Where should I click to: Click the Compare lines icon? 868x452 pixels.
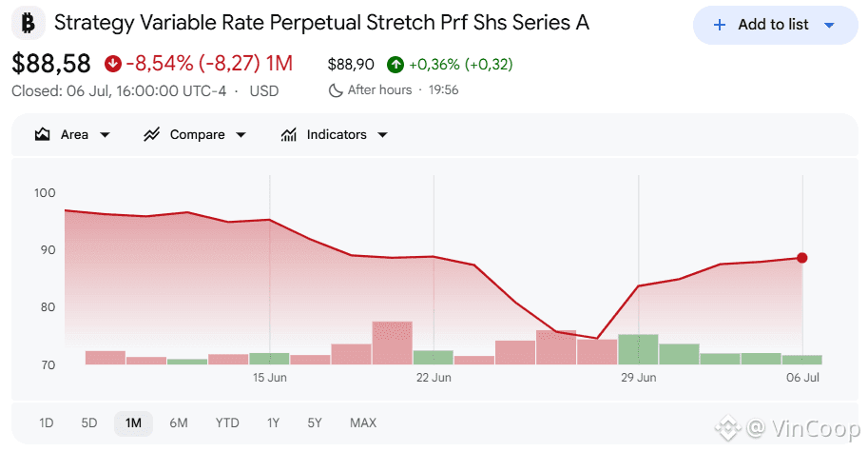151,134
